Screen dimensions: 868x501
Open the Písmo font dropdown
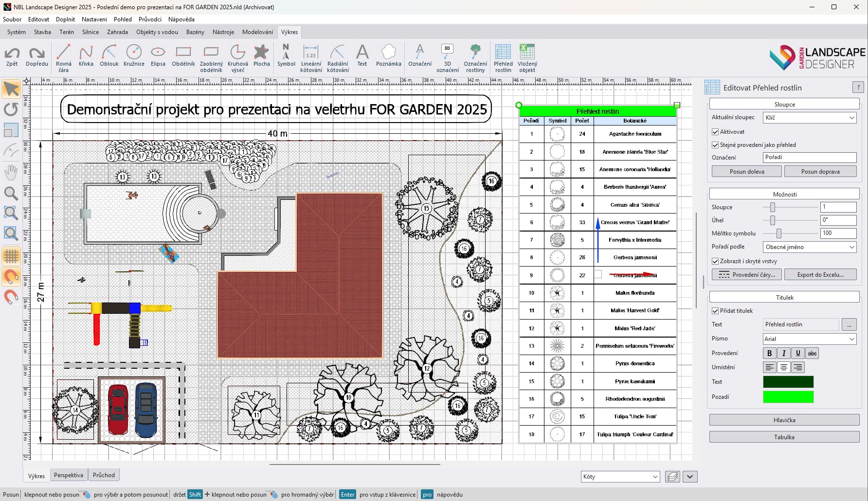pyautogui.click(x=810, y=339)
